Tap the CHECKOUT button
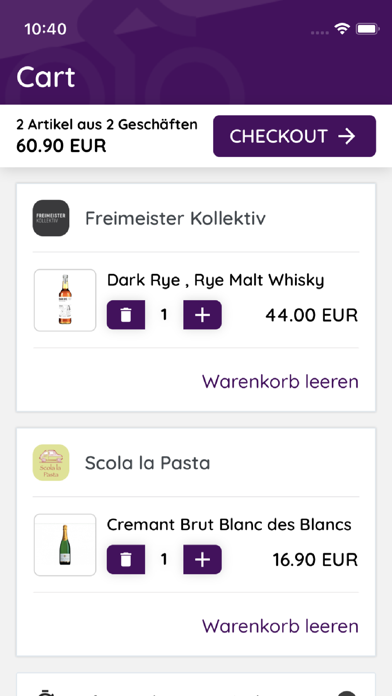Image resolution: width=392 pixels, height=696 pixels. point(294,136)
